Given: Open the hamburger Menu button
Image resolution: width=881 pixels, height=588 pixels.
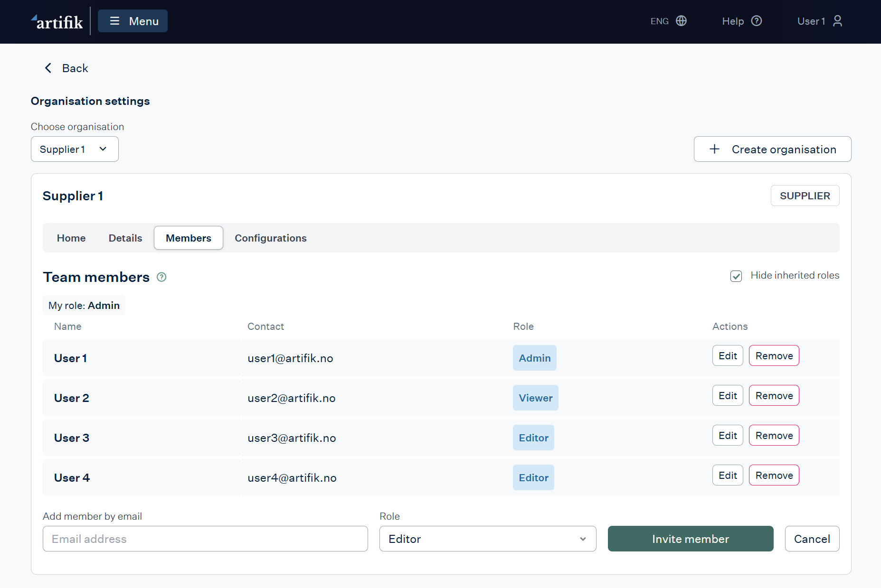Looking at the screenshot, I should pos(133,21).
